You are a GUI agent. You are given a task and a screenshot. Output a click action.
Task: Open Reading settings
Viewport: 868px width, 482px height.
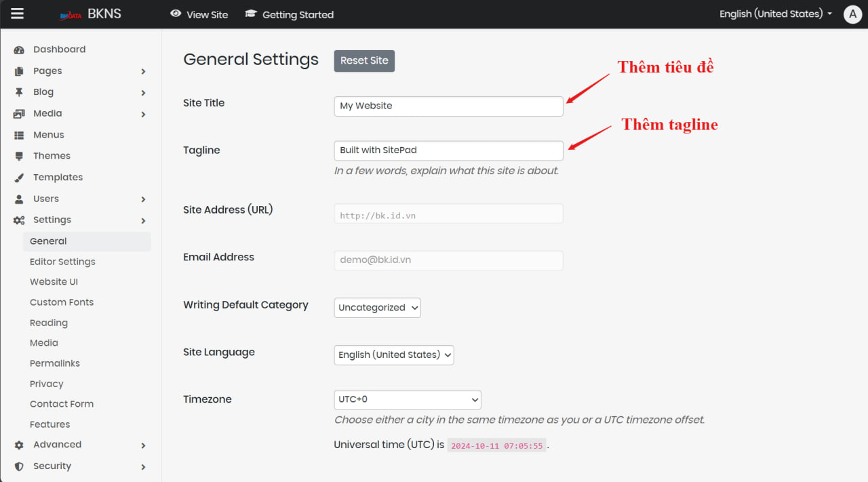point(49,323)
